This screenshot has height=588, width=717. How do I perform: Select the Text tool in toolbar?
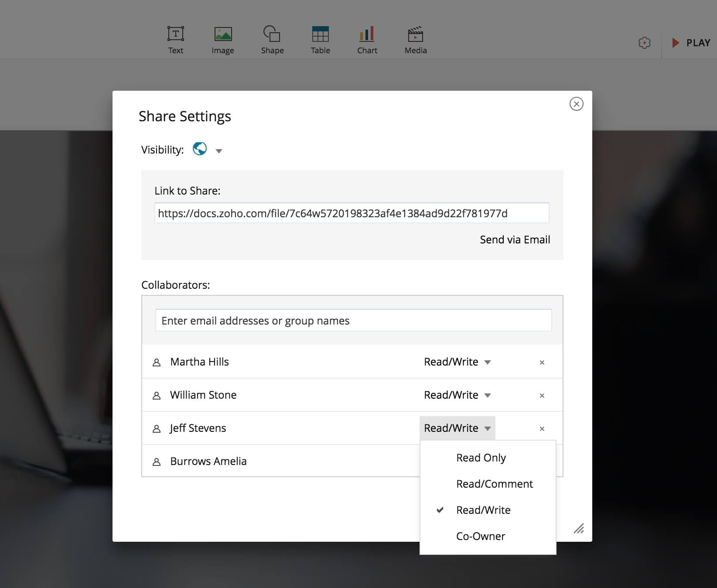176,40
